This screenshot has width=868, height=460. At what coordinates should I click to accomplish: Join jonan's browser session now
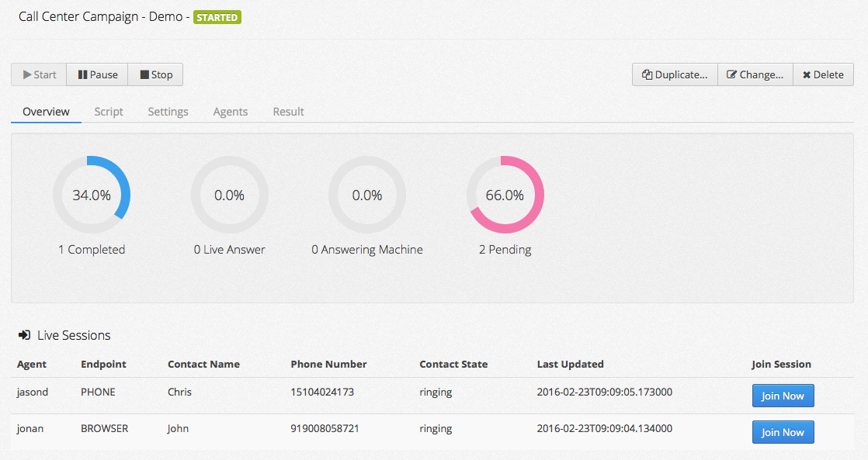783,432
